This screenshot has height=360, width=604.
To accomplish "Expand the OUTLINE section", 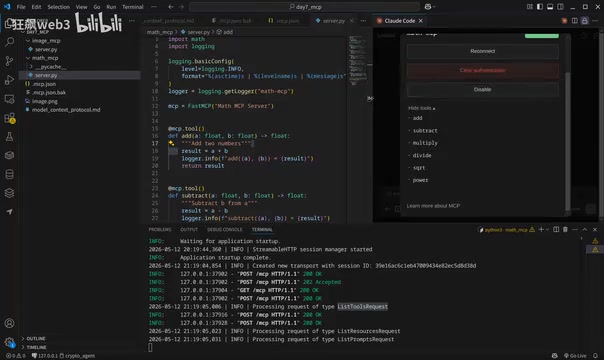I will click(34, 338).
